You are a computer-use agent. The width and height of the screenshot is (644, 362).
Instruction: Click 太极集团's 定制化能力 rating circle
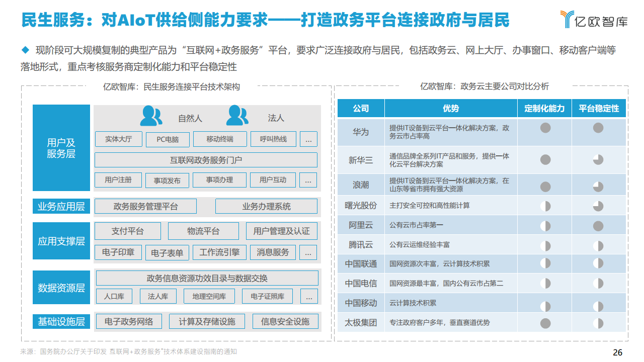(544, 323)
